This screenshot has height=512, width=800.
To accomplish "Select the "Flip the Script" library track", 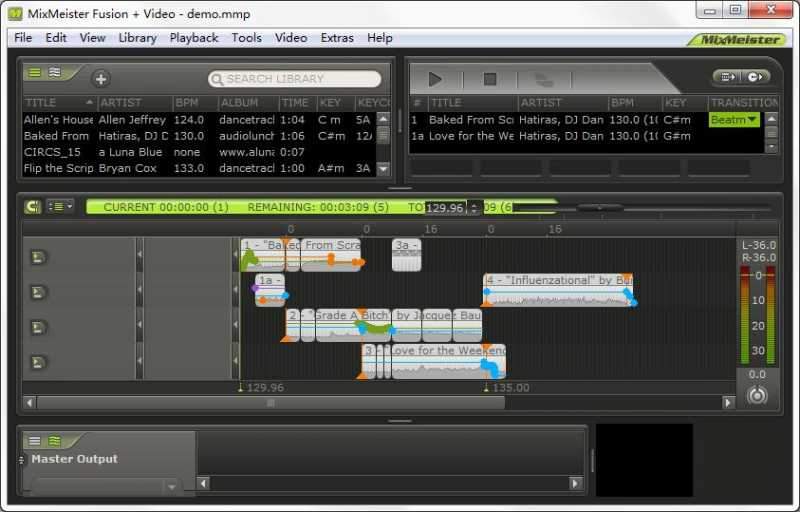I will (58, 169).
